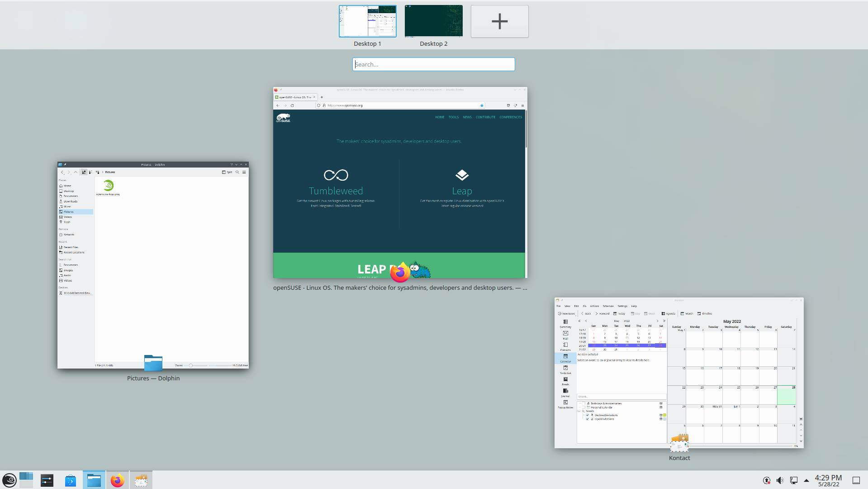
Task: Focus the overview Search field
Action: (x=433, y=64)
